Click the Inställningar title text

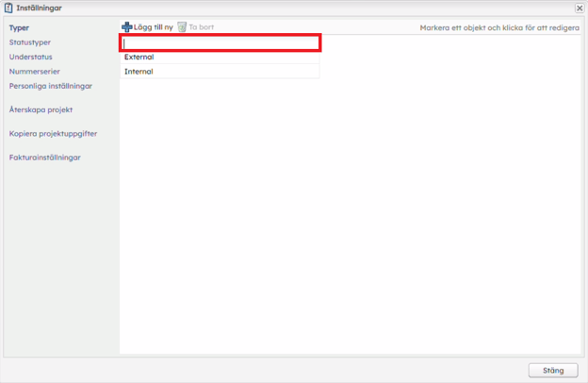39,8
